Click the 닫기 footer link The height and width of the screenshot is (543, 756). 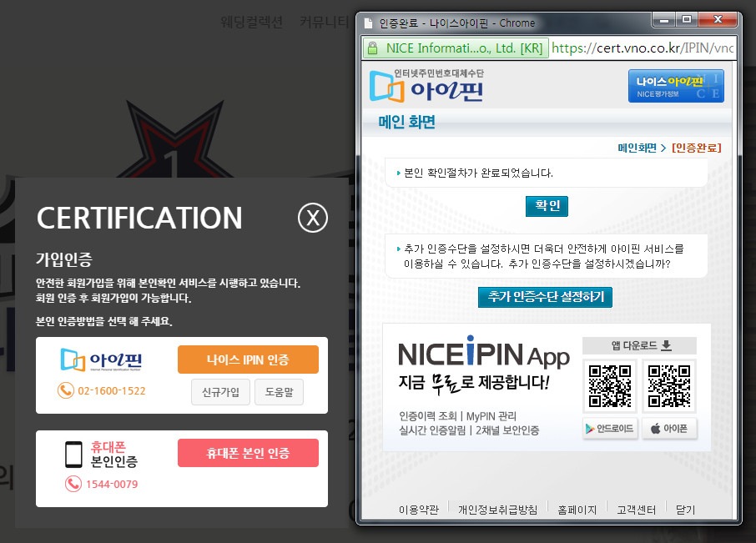click(x=685, y=510)
